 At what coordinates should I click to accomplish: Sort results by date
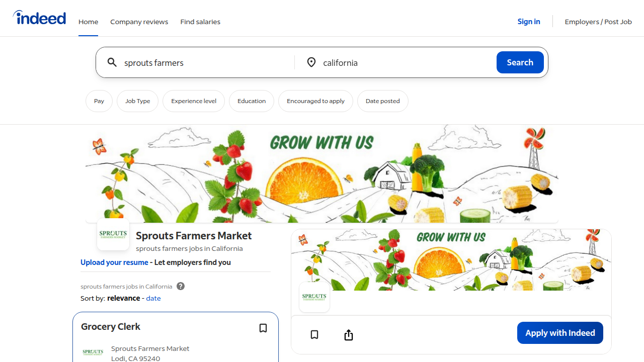click(153, 298)
